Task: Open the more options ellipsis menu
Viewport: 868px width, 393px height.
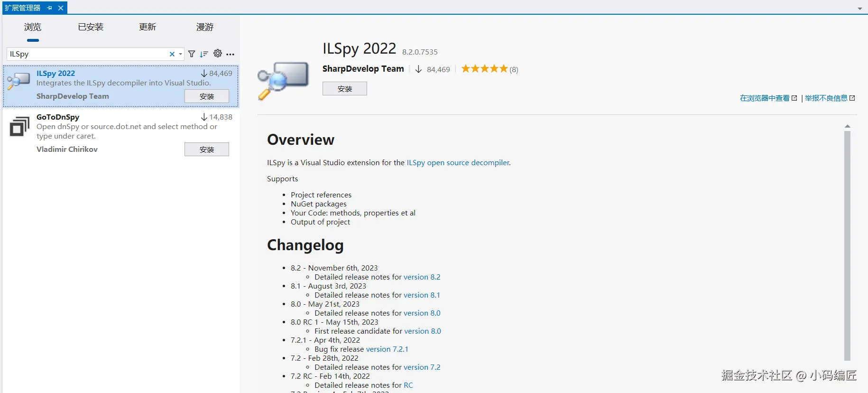Action: coord(231,54)
